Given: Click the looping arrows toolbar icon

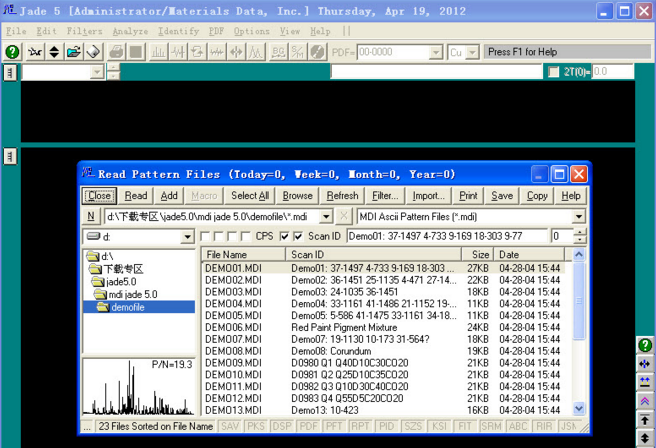Looking at the screenshot, I should pyautogui.click(x=197, y=52).
